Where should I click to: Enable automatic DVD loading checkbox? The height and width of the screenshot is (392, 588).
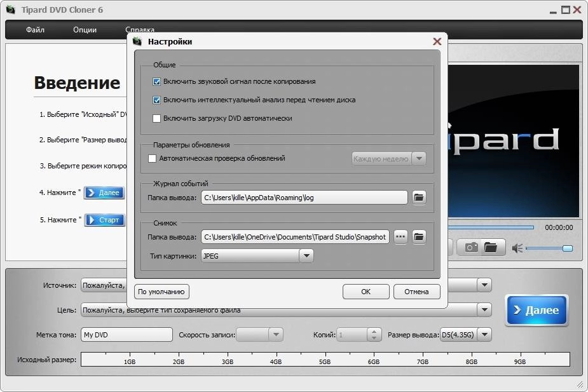pos(157,118)
